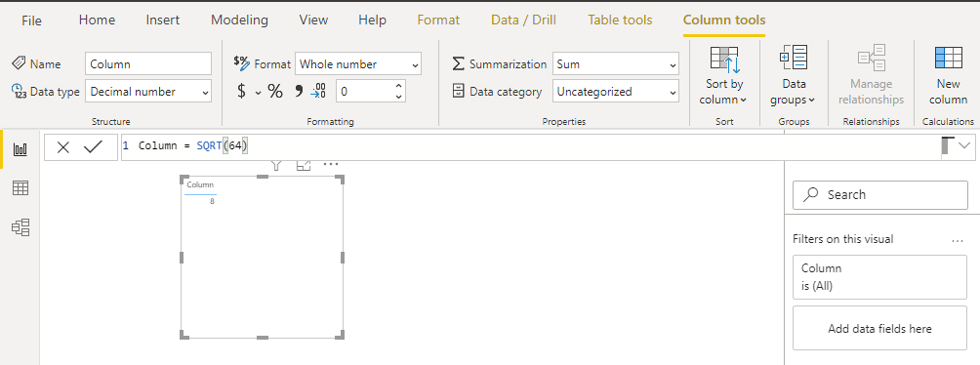Expand currency symbol dropdown arrow
Screen dimensions: 980x365
coord(258,93)
